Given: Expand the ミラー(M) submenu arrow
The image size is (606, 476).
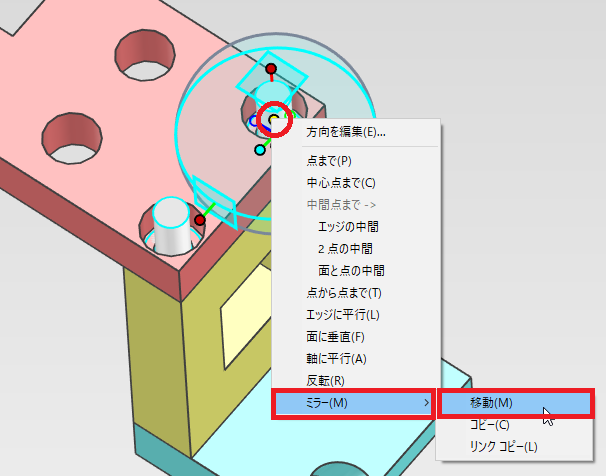Looking at the screenshot, I should 426,403.
